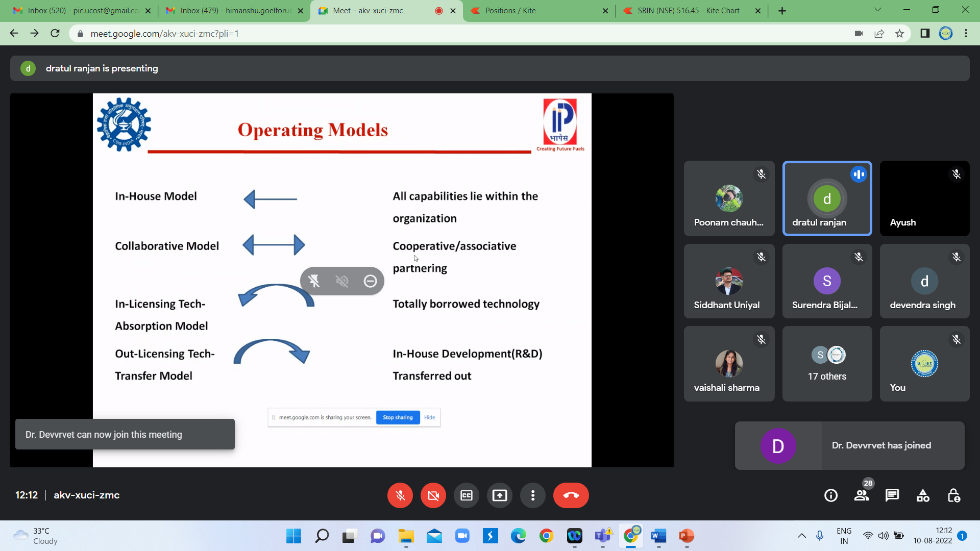Open more options three-dot menu
The image size is (980, 551).
point(533,495)
